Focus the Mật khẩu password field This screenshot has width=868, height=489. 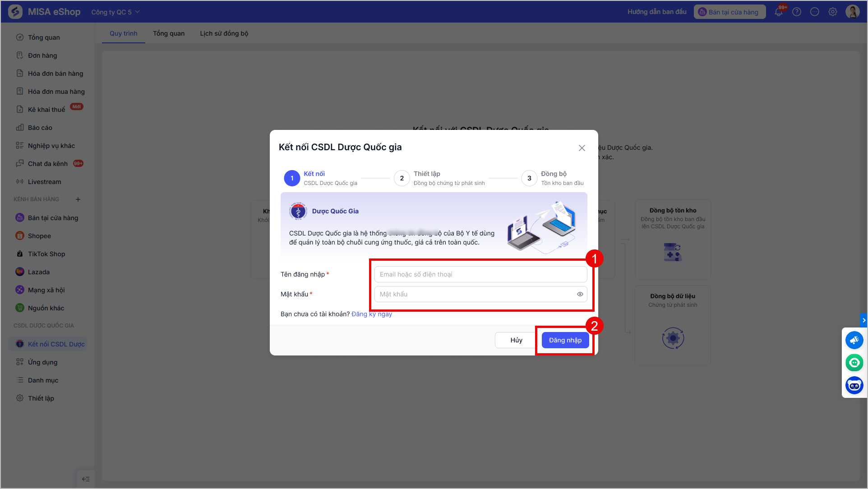(480, 294)
